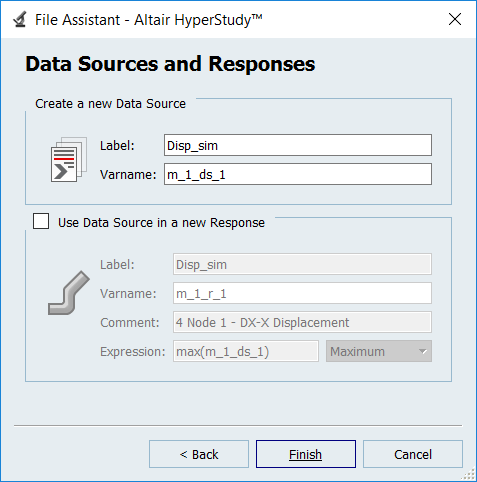477x482 pixels.
Task: Click the HyperStudy microscope title icon
Action: coord(20,19)
